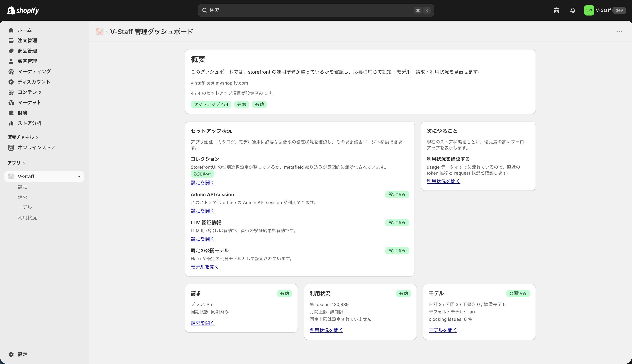This screenshot has width=632, height=364.
Task: Click 設定を開く under LLM 認証情報
Action: coord(203,239)
